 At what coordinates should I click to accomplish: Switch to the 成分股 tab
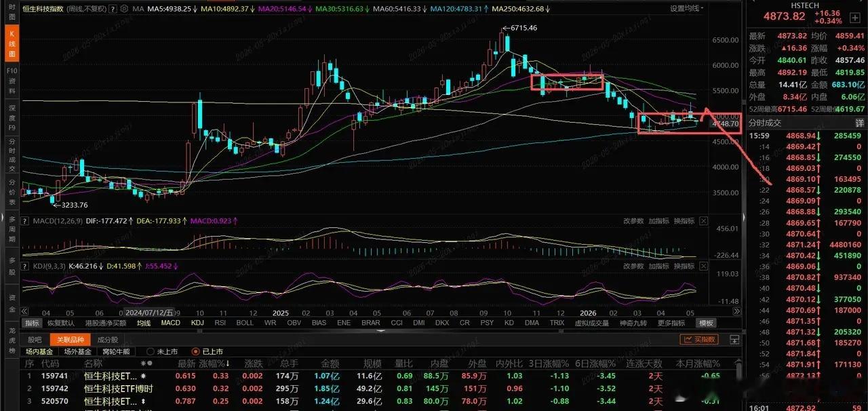pos(107,339)
